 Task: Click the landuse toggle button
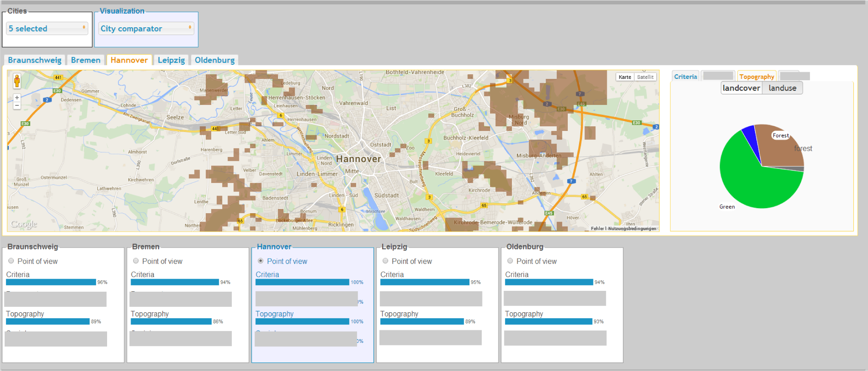point(782,88)
